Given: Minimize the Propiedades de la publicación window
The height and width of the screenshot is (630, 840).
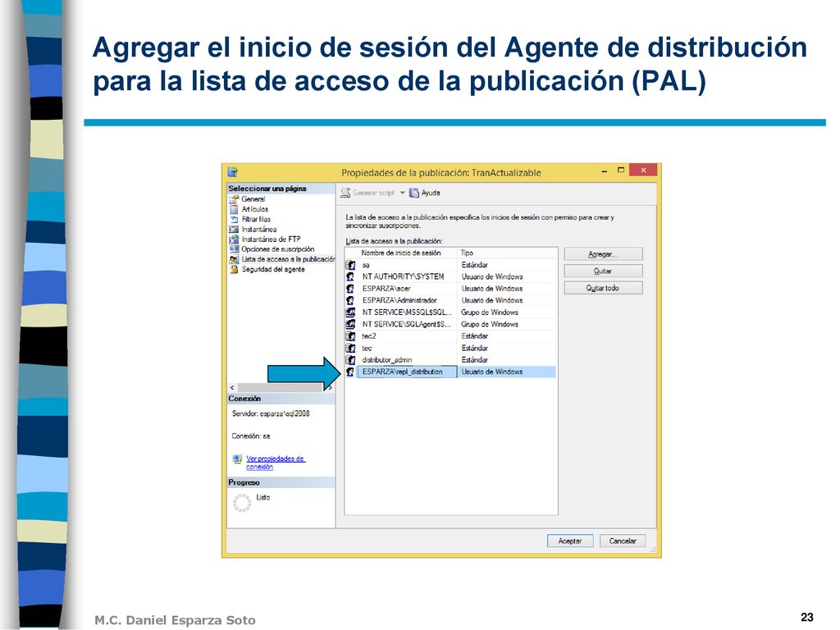Looking at the screenshot, I should [x=605, y=171].
